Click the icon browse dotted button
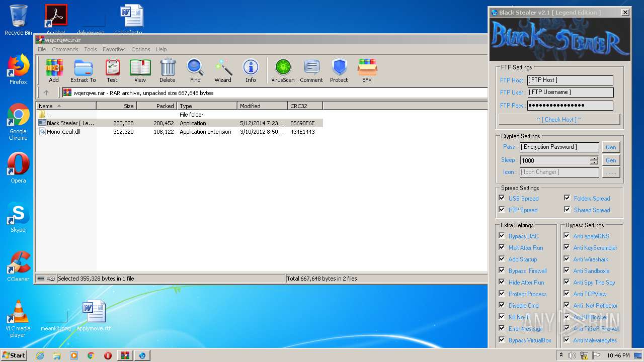This screenshot has width=644, height=362. click(611, 172)
